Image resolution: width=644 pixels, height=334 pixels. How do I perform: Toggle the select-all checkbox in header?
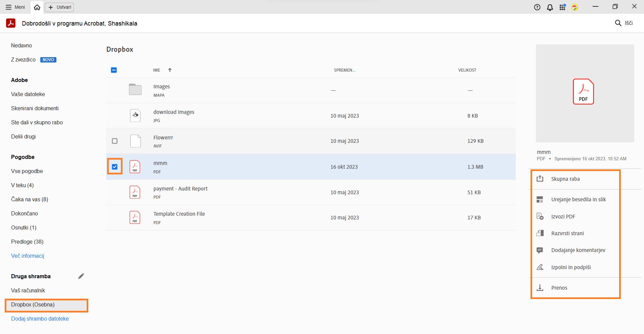point(114,70)
